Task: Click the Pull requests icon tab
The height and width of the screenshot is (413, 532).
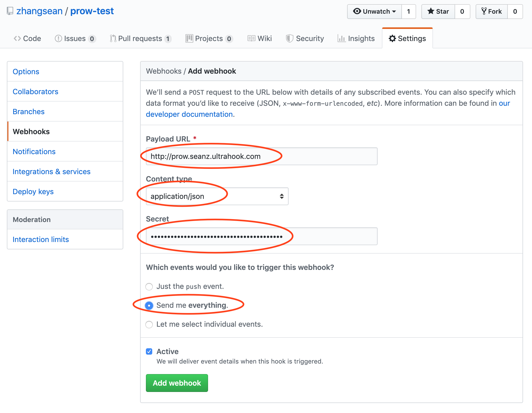Action: pos(140,38)
